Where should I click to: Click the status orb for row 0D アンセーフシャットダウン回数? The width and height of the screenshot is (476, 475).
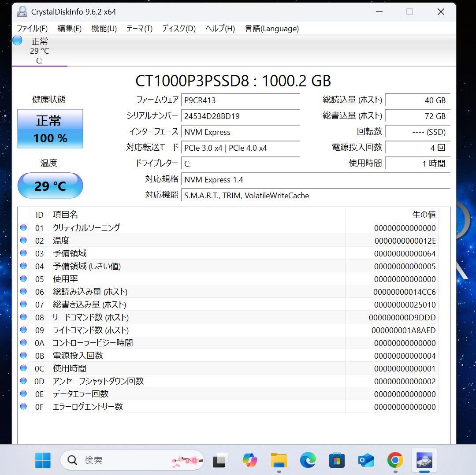(23, 381)
